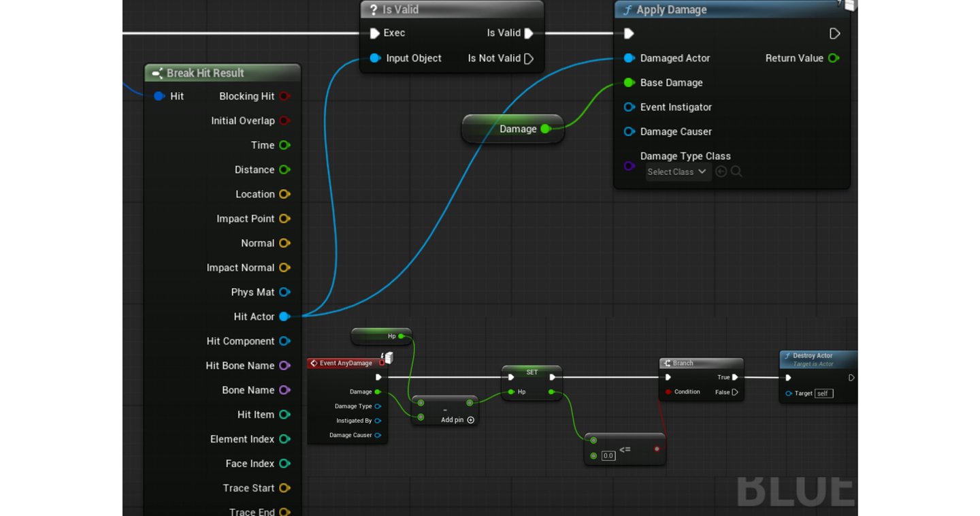The height and width of the screenshot is (516, 980).
Task: Click the Hit input pin on Break Hit Result
Action: click(159, 96)
